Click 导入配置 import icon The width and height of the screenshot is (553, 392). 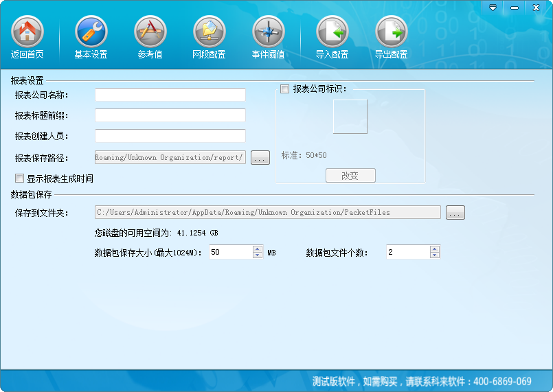tap(332, 32)
